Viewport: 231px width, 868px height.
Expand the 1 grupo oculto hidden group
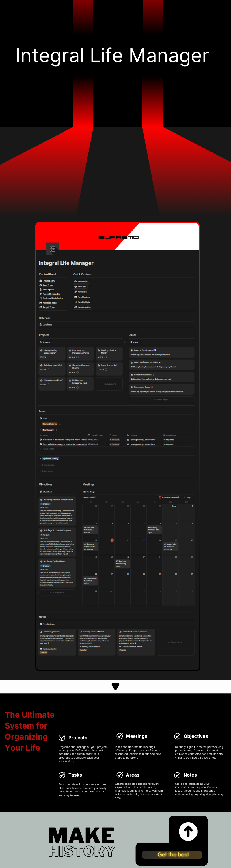pos(47,465)
